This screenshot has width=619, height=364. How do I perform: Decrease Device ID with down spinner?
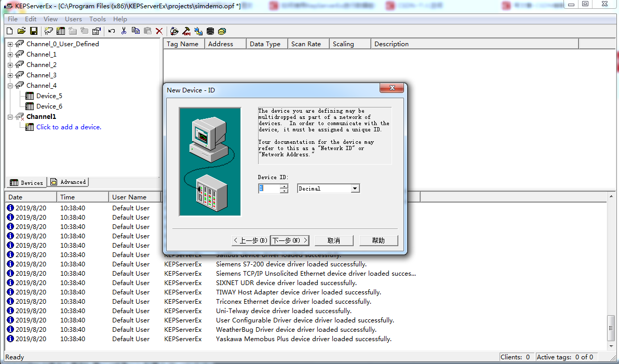point(284,191)
